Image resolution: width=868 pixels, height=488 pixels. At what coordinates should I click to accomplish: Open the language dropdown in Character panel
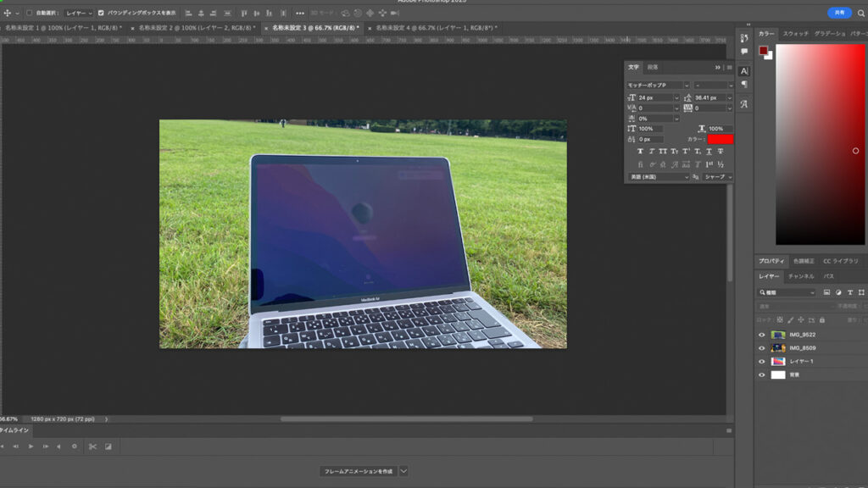point(659,177)
